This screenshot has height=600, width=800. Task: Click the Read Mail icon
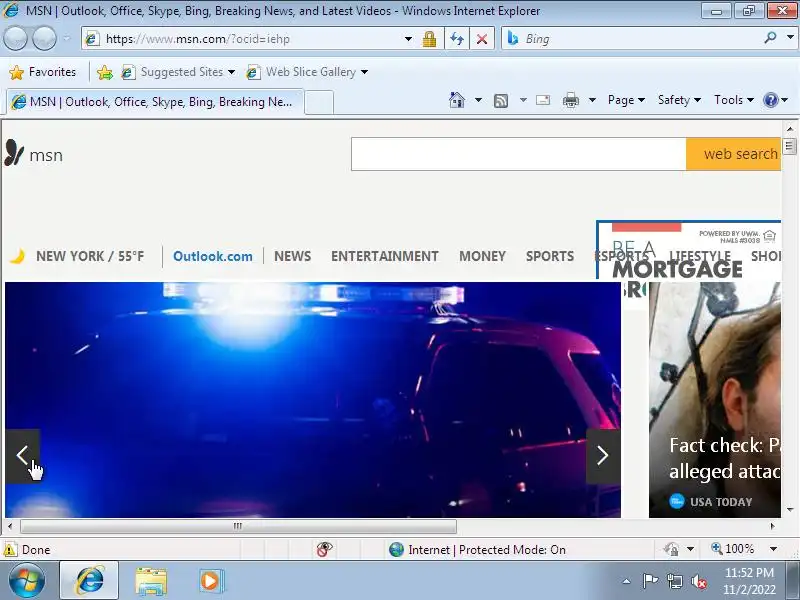[543, 100]
